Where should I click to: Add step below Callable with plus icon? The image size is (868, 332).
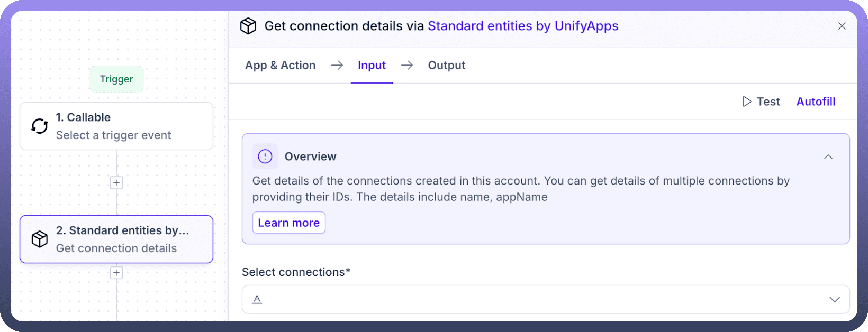point(116,182)
